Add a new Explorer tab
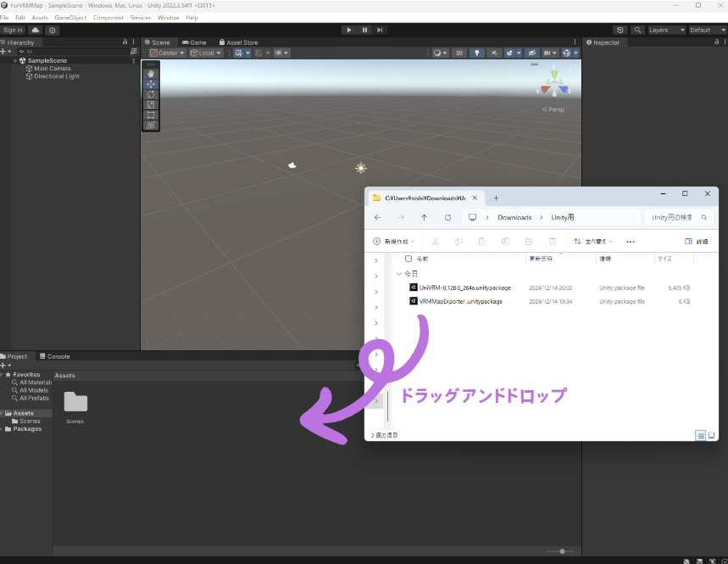 click(x=496, y=198)
